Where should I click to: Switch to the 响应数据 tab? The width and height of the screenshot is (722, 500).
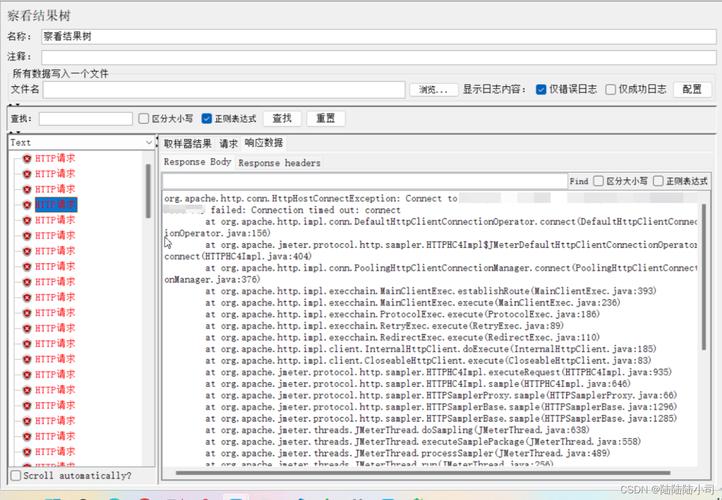263,143
